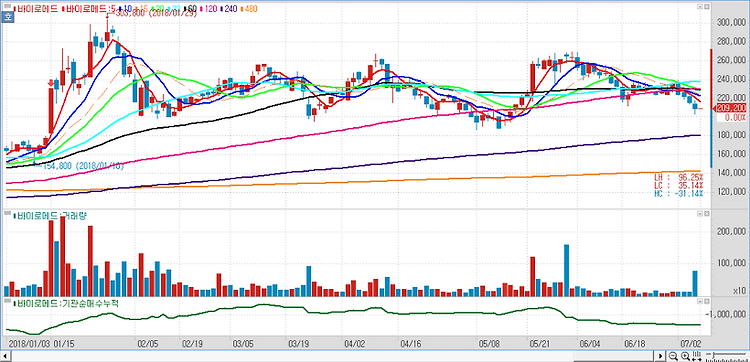750x362 pixels.
Task: Minimize the price chart pane
Action: pos(700,7)
